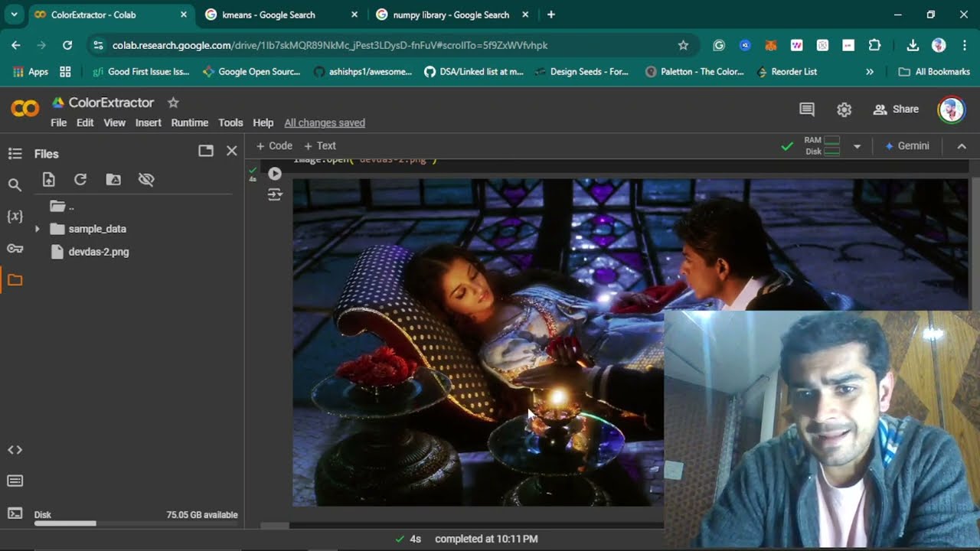Reload the browser page
Screen dimensions: 980x551
(x=67, y=45)
